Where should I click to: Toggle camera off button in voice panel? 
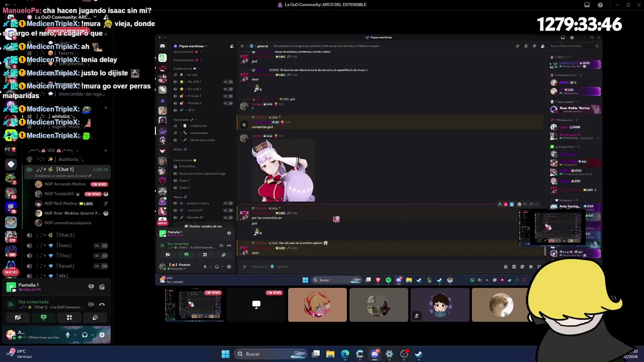click(18, 317)
